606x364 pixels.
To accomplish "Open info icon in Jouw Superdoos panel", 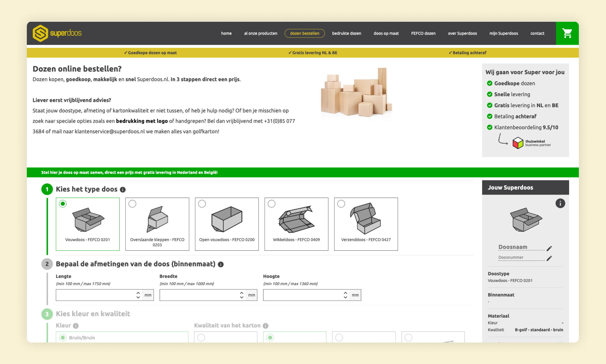I will click(x=560, y=203).
